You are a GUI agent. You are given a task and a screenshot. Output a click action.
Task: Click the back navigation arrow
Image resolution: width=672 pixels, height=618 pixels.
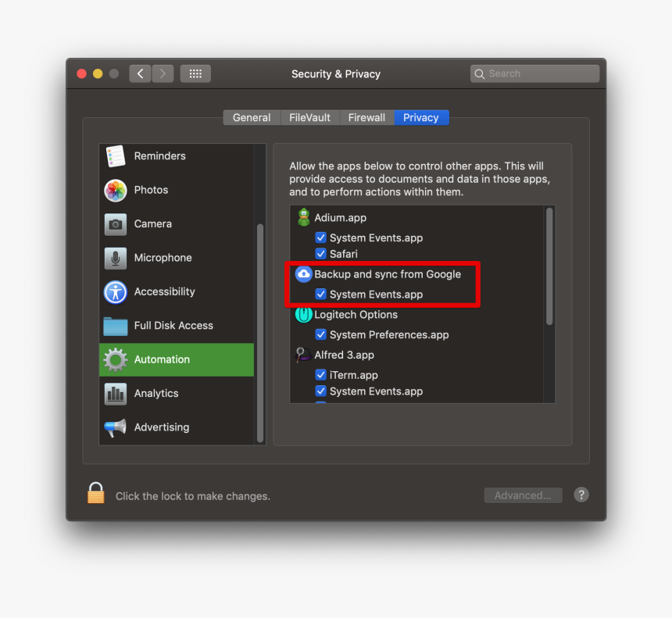(x=139, y=73)
